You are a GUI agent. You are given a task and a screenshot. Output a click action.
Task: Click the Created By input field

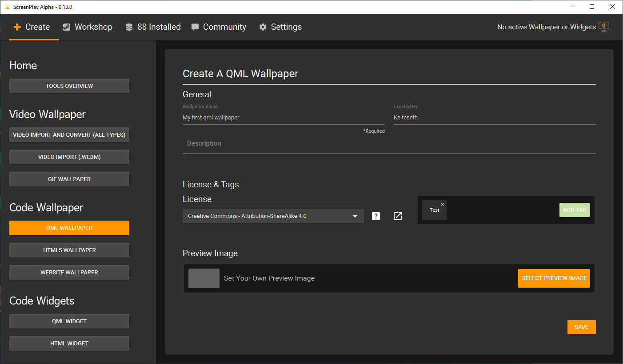tap(495, 118)
